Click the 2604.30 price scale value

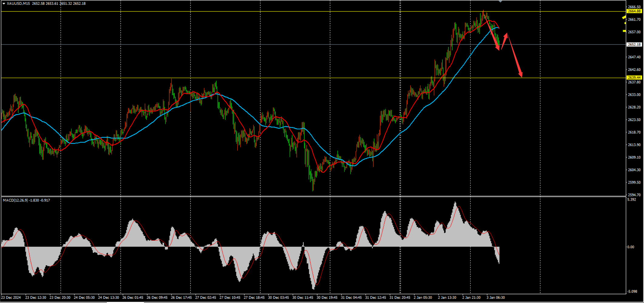(x=634, y=170)
